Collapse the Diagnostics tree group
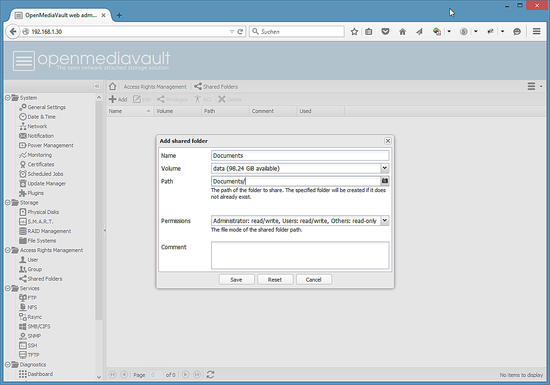The width and height of the screenshot is (550, 385). 8,365
